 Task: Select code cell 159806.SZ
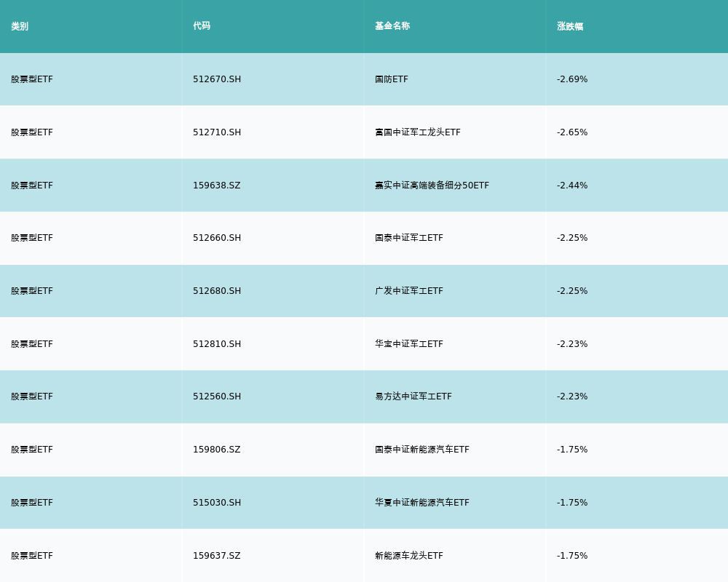pyautogui.click(x=217, y=450)
